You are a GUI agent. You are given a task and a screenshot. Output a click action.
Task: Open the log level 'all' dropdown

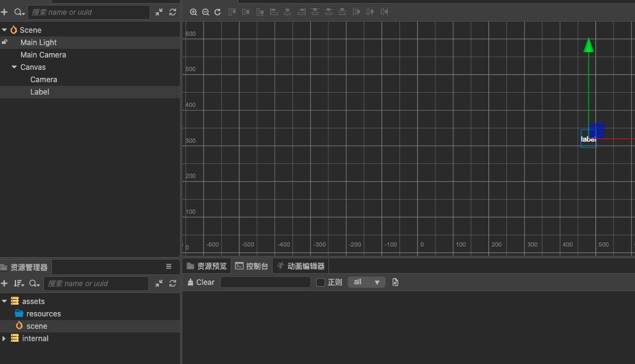366,282
